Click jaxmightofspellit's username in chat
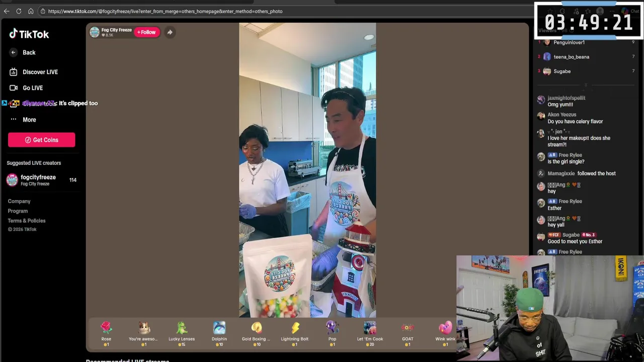The height and width of the screenshot is (362, 644). click(x=567, y=98)
